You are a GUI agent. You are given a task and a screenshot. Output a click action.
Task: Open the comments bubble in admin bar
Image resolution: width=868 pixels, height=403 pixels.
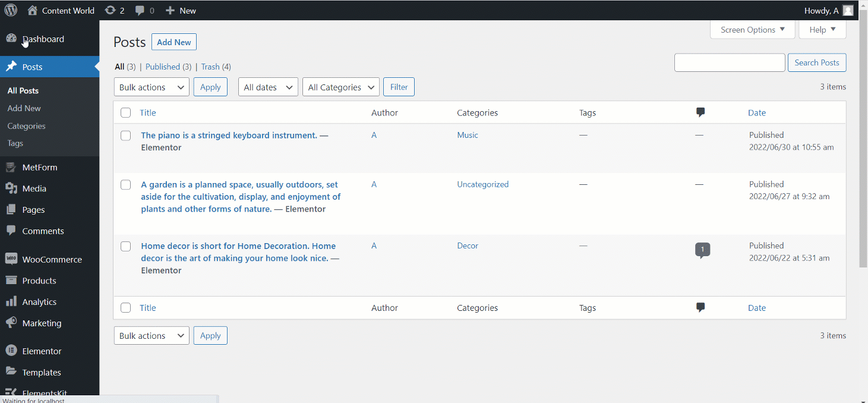tap(140, 11)
